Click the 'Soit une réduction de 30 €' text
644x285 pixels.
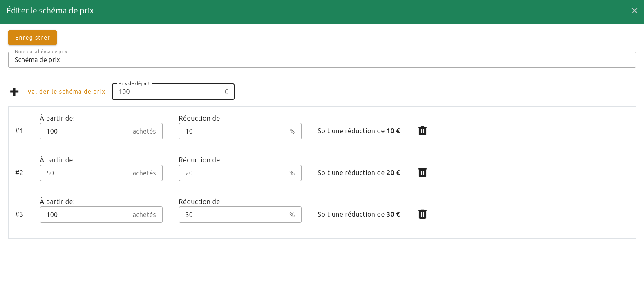pos(358,214)
